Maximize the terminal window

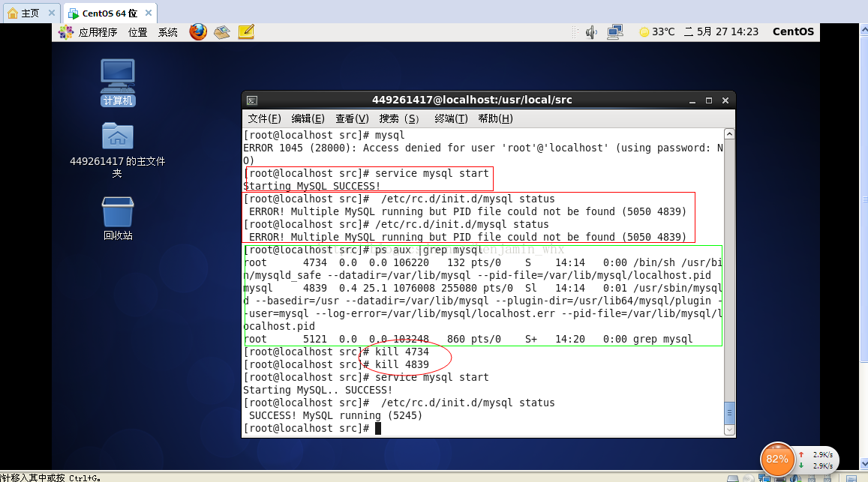pyautogui.click(x=708, y=100)
